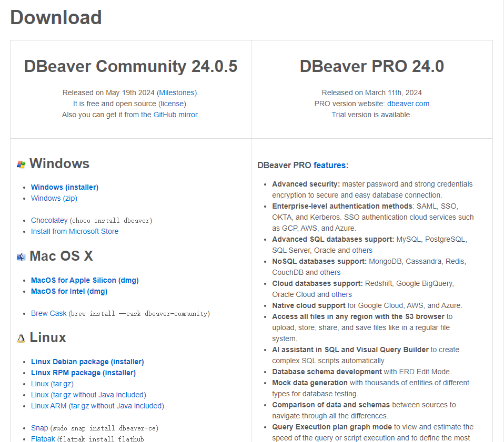Download Windows (zip) package
The width and height of the screenshot is (504, 442).
pos(54,198)
